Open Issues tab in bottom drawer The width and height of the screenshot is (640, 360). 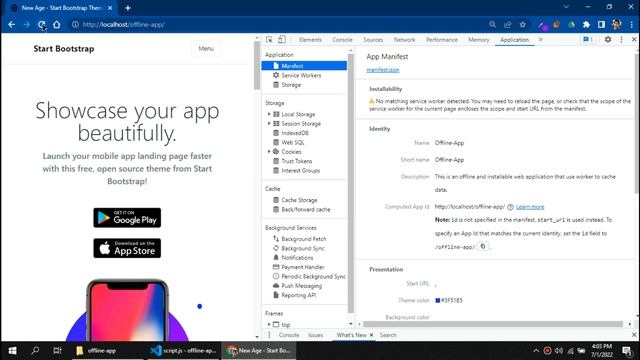click(316, 335)
